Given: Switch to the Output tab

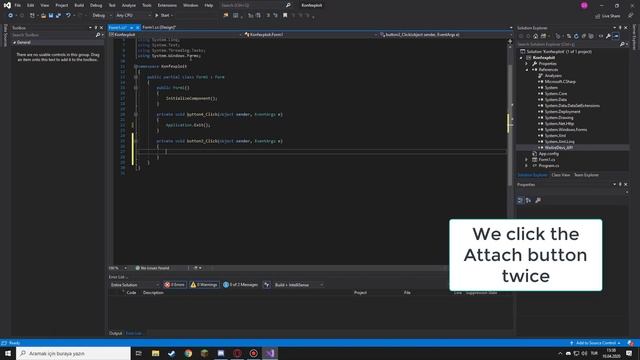Looking at the screenshot, I should 116,333.
